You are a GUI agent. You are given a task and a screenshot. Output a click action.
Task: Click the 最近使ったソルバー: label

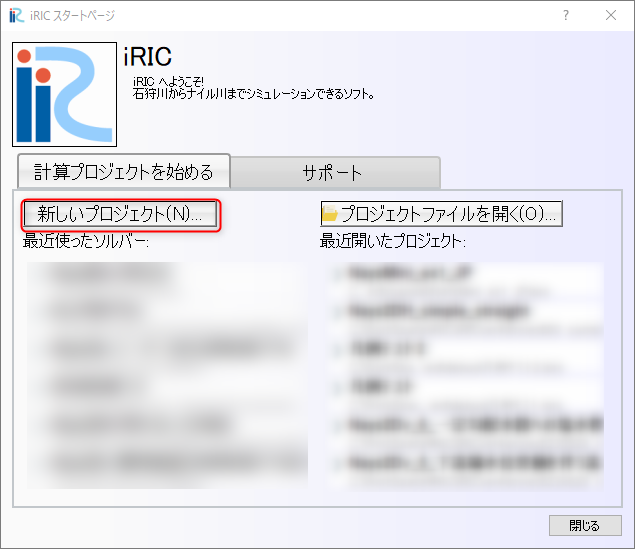[x=86, y=241]
